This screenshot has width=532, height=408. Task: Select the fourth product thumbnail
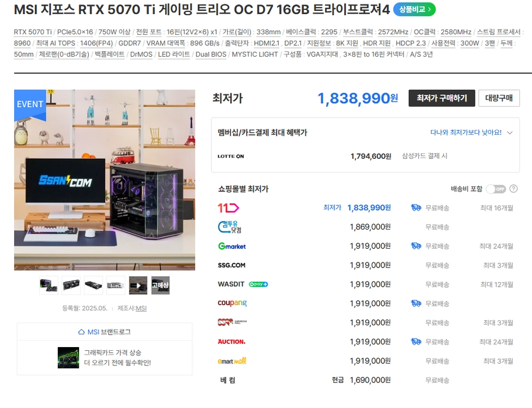(x=115, y=286)
